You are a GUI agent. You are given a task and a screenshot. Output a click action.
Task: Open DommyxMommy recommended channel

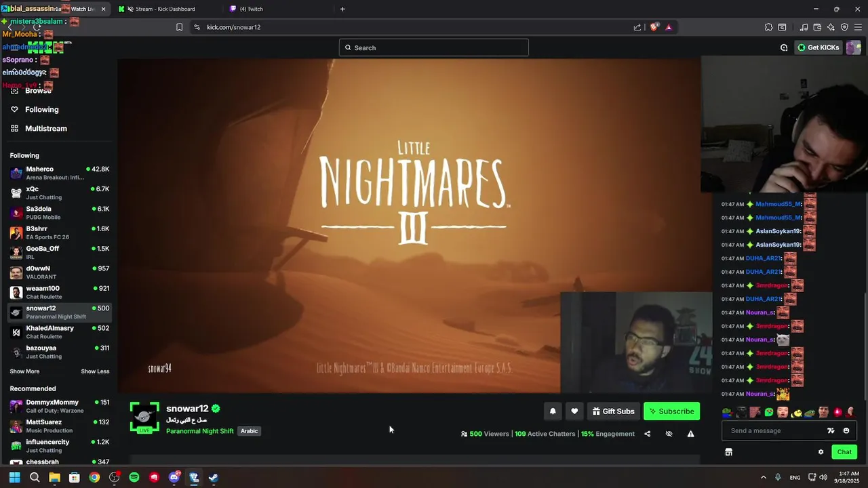tap(60, 406)
